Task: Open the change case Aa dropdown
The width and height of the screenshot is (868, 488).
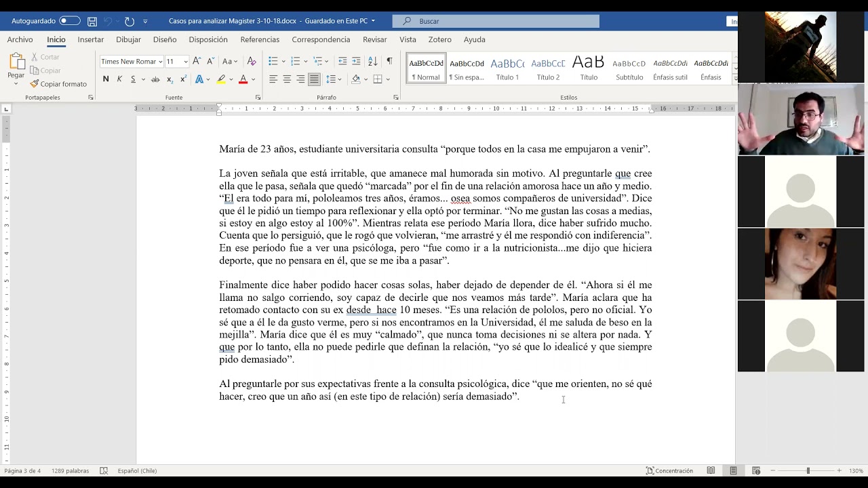Action: pyautogui.click(x=230, y=62)
